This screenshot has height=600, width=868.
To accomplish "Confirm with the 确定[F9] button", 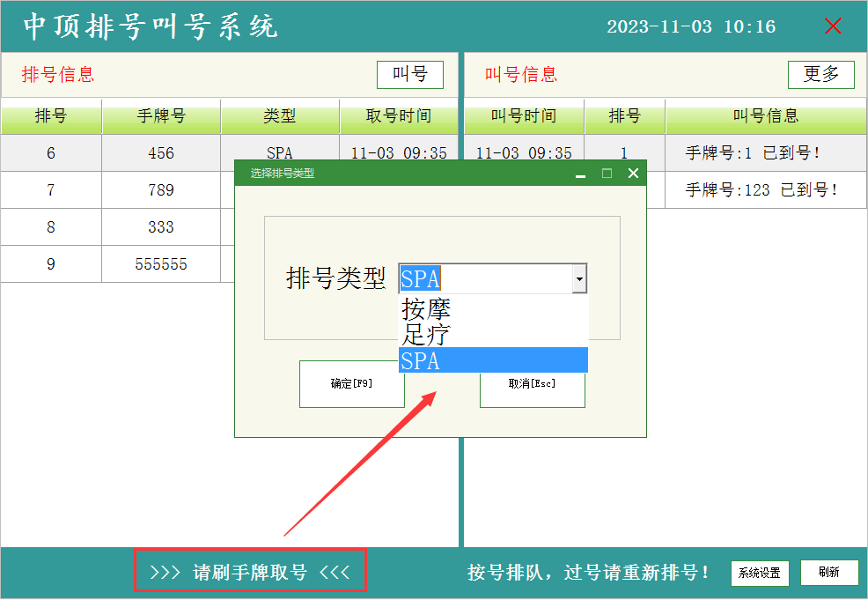I will pos(352,384).
